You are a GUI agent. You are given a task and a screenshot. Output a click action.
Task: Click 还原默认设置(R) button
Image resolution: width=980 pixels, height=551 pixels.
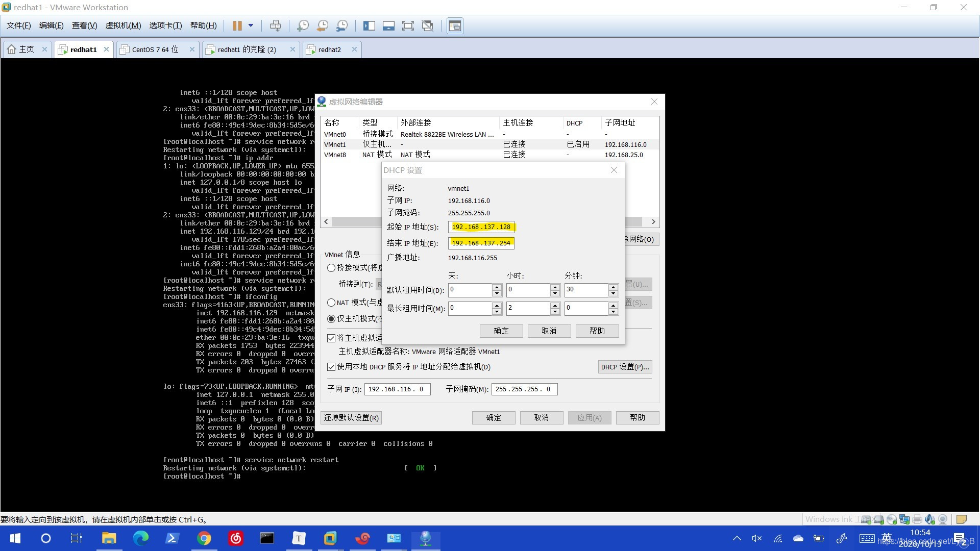(x=351, y=418)
